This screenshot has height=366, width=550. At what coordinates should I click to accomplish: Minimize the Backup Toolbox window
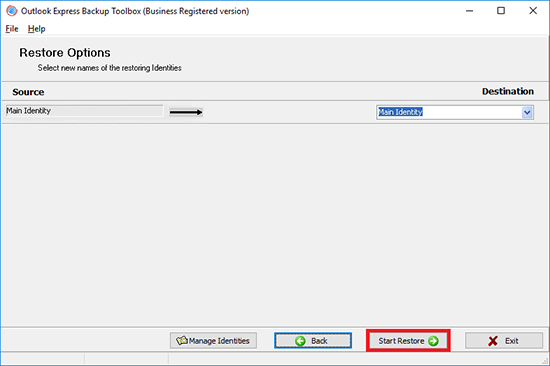[469, 11]
